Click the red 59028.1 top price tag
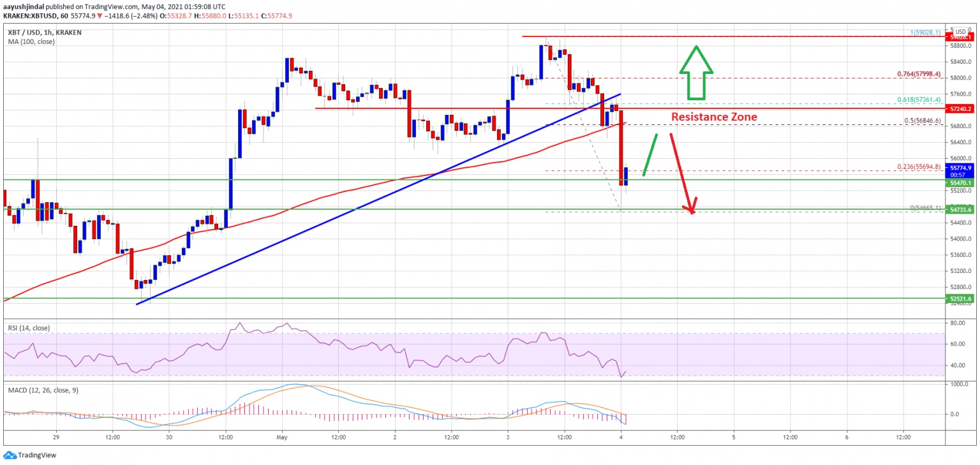 pyautogui.click(x=958, y=37)
